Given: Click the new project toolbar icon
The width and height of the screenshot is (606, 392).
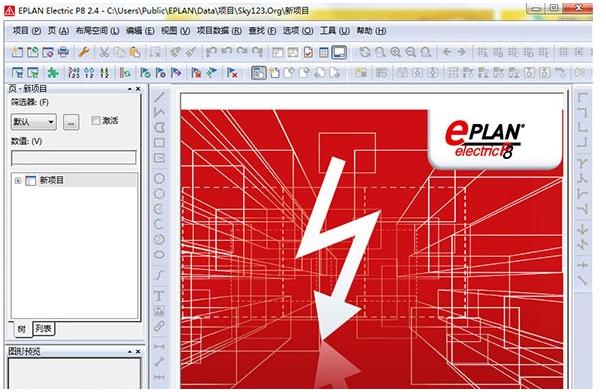Looking at the screenshot, I should coord(17,52).
